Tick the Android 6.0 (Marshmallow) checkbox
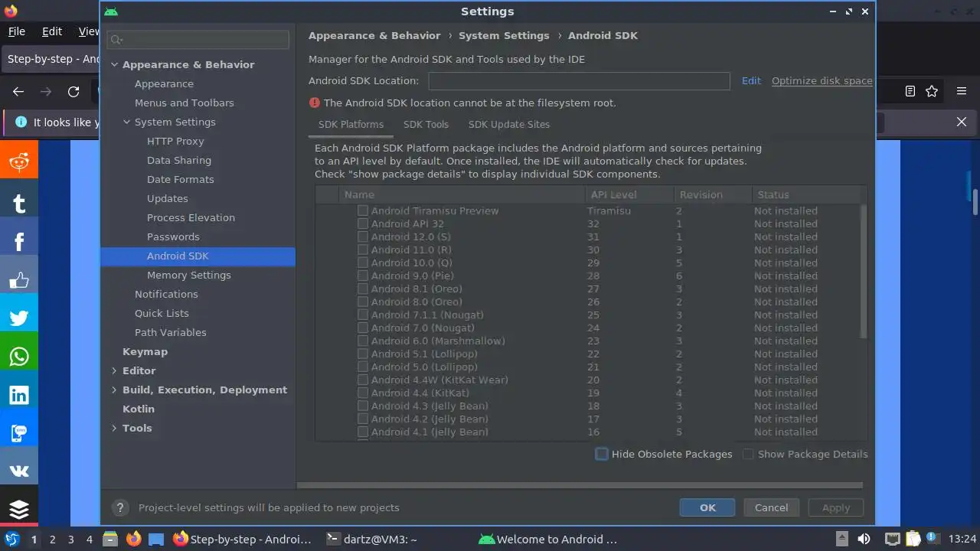This screenshot has height=551, width=980. pyautogui.click(x=363, y=341)
